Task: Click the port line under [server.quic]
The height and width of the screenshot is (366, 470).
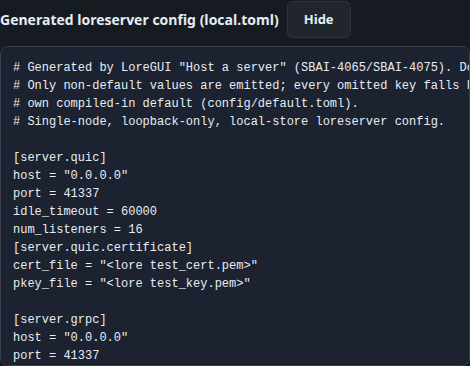Action: click(56, 193)
